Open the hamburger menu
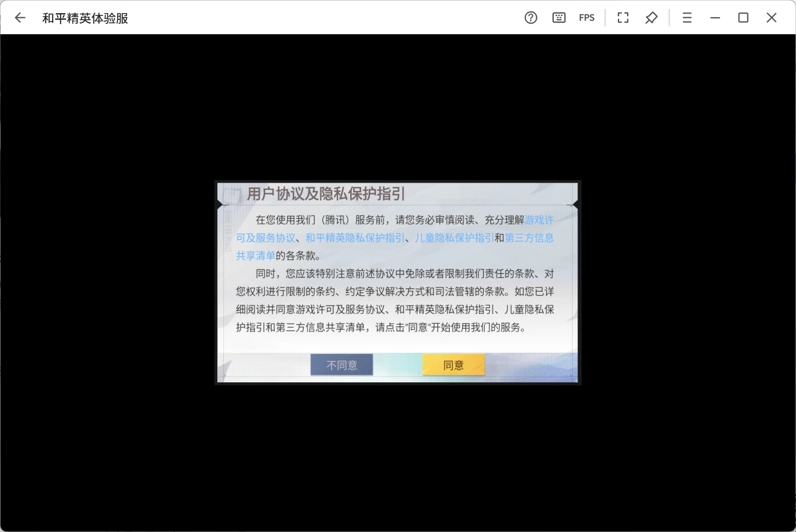Image resolution: width=796 pixels, height=532 pixels. click(687, 18)
